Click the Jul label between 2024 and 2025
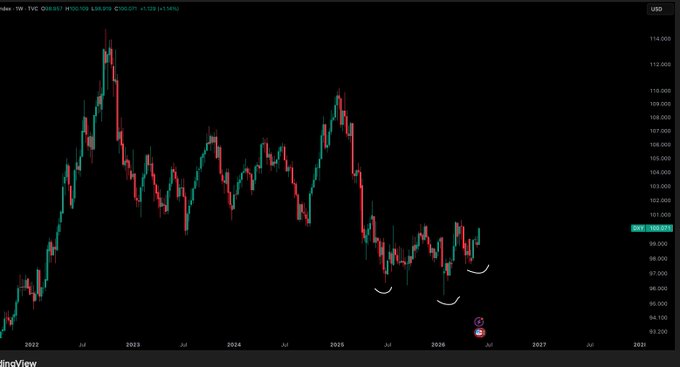The width and height of the screenshot is (680, 367). click(x=284, y=345)
